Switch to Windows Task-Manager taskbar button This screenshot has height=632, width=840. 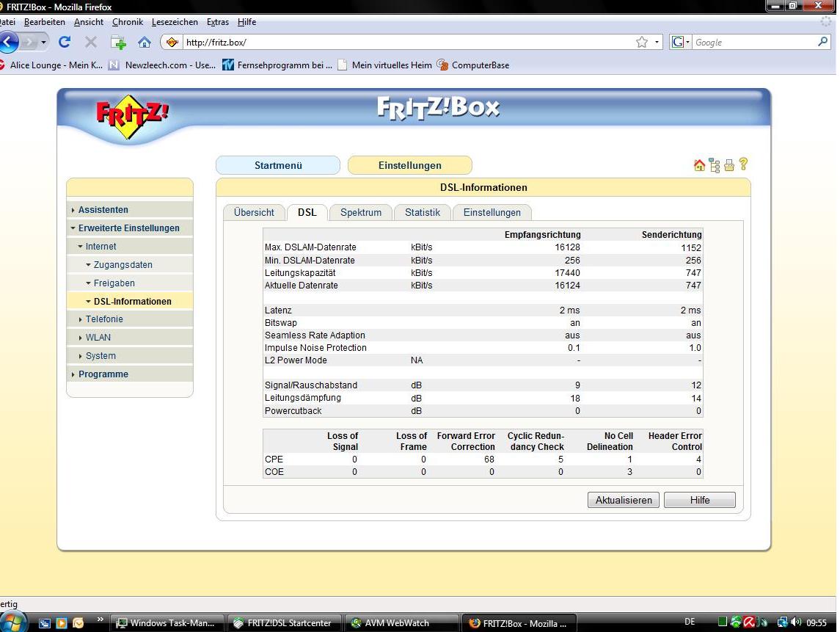click(x=167, y=623)
